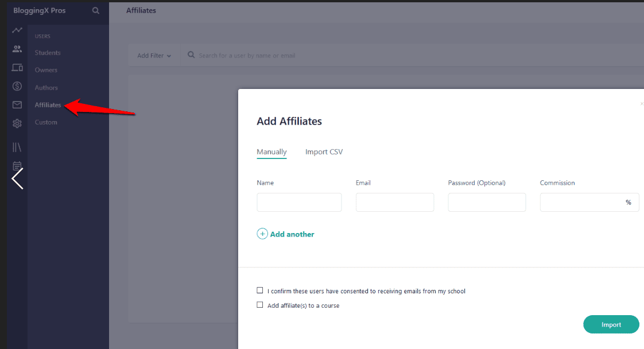The width and height of the screenshot is (644, 349).
Task: Select the emails envelope icon
Action: coord(16,104)
